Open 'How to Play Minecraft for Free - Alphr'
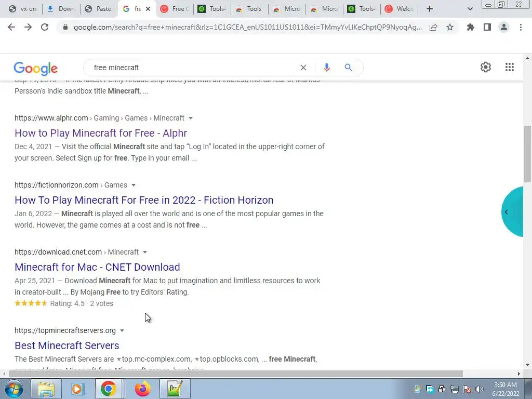Image resolution: width=532 pixels, height=399 pixels. coord(101,133)
